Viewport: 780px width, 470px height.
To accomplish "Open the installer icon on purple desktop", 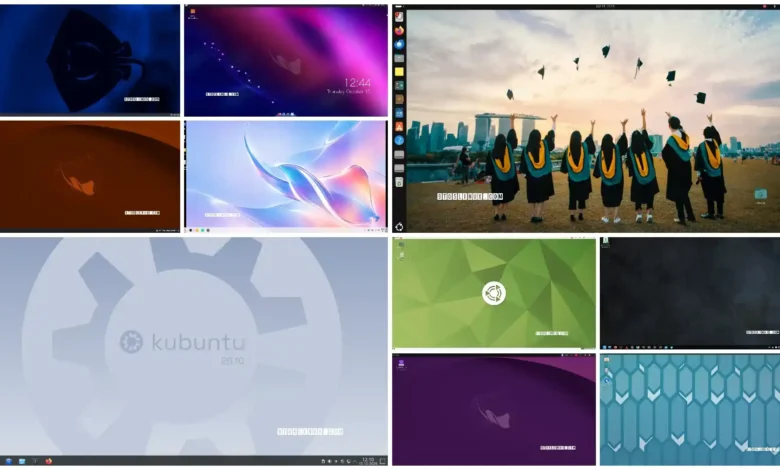I will click(x=401, y=364).
